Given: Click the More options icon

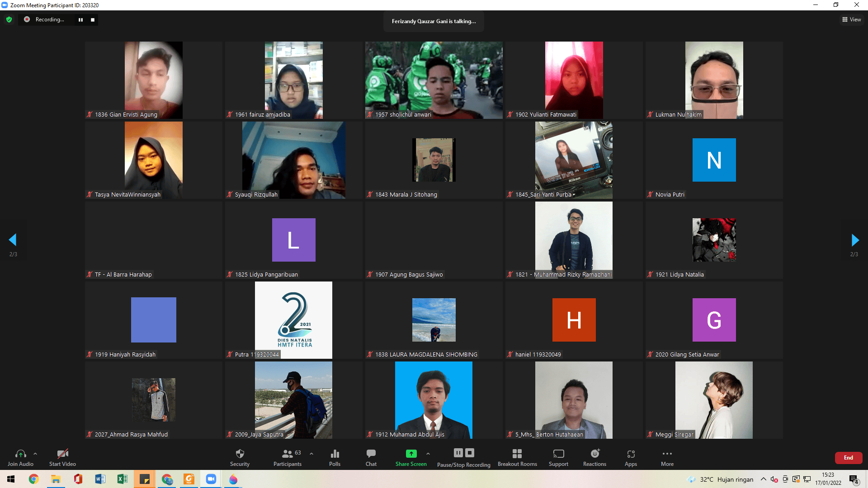Looking at the screenshot, I should click(667, 456).
